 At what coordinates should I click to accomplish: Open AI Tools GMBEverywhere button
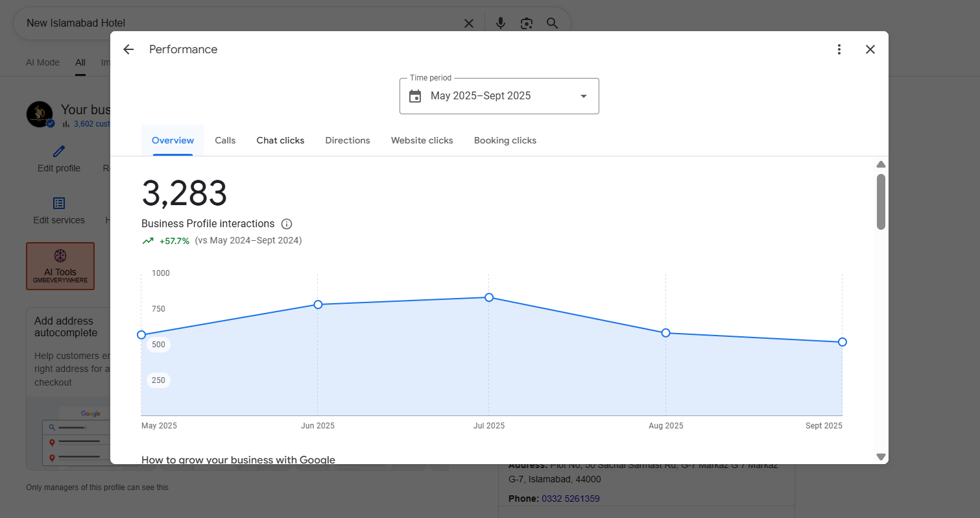pyautogui.click(x=60, y=266)
